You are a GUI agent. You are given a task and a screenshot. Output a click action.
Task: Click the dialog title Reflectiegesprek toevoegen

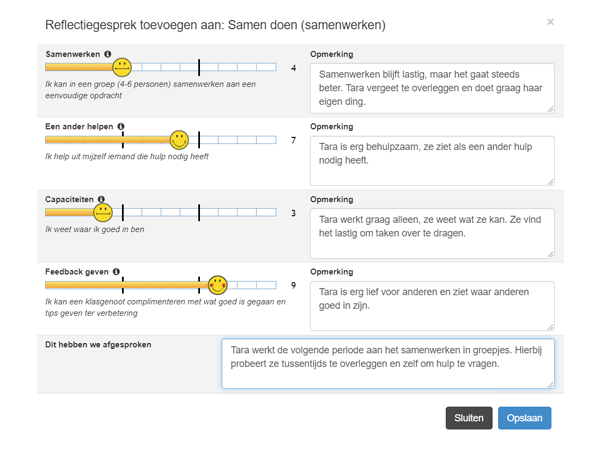(x=215, y=25)
